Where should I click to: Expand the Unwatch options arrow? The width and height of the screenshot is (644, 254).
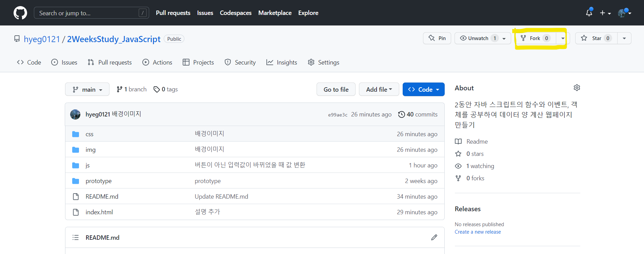click(504, 38)
